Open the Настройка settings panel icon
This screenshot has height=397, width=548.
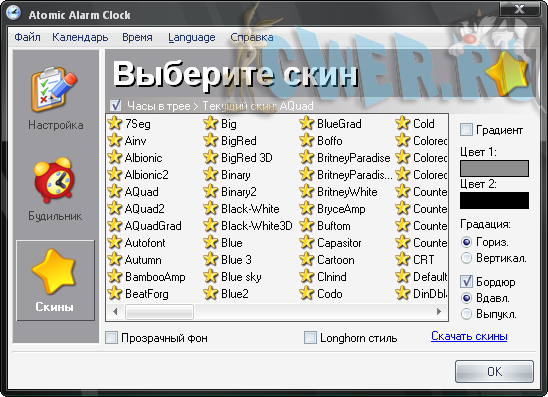54,89
